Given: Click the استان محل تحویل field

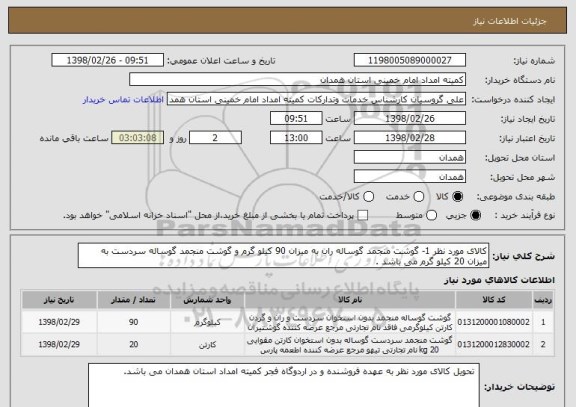Looking at the screenshot, I should [410, 158].
